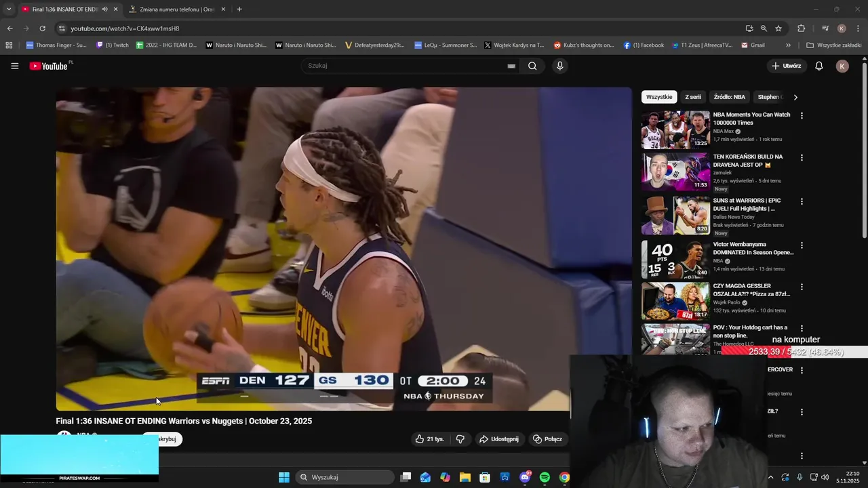Like the video with 21 tys. thumbs up
The image size is (868, 488).
429,439
